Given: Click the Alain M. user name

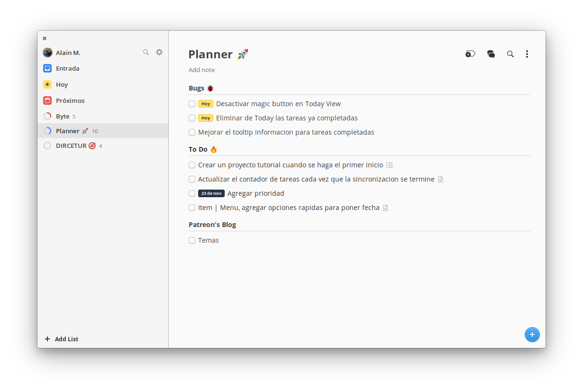Looking at the screenshot, I should 68,53.
